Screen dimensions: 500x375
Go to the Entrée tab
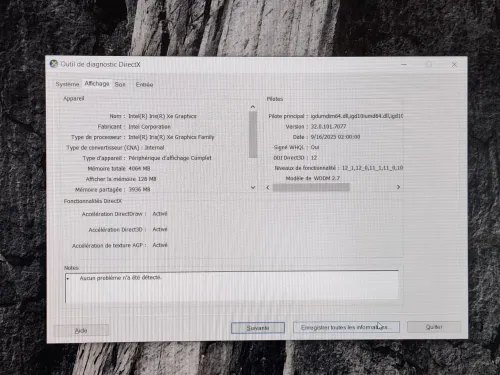[144, 84]
